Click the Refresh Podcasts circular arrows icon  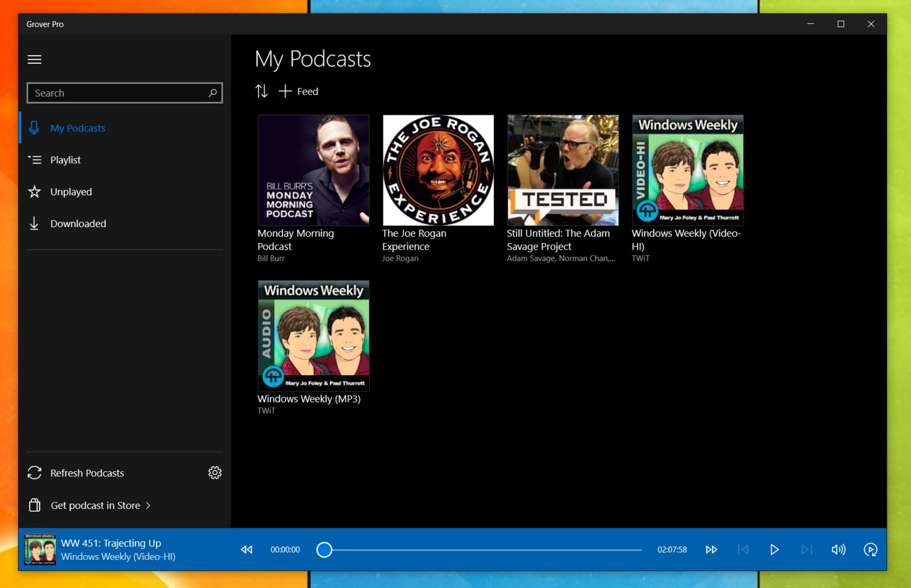(x=35, y=472)
